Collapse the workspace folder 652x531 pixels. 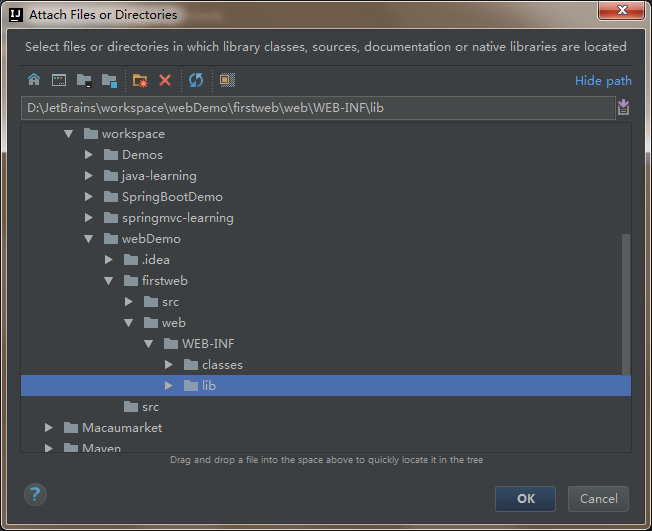[69, 134]
